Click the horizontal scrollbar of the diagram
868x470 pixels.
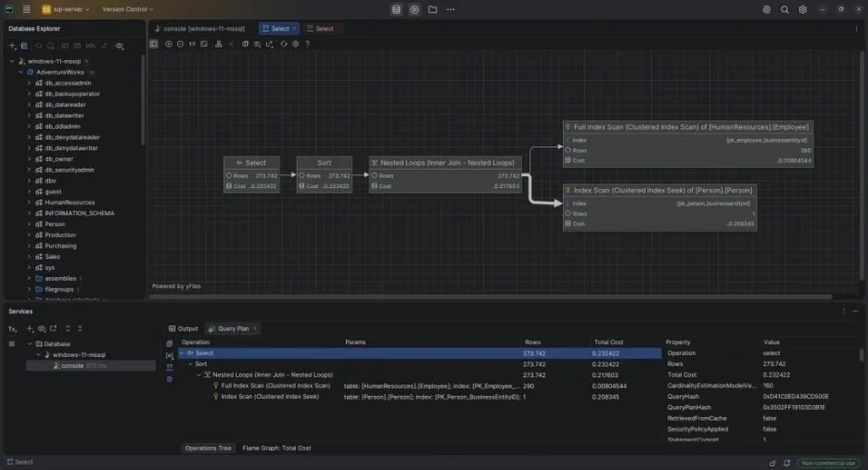491,297
